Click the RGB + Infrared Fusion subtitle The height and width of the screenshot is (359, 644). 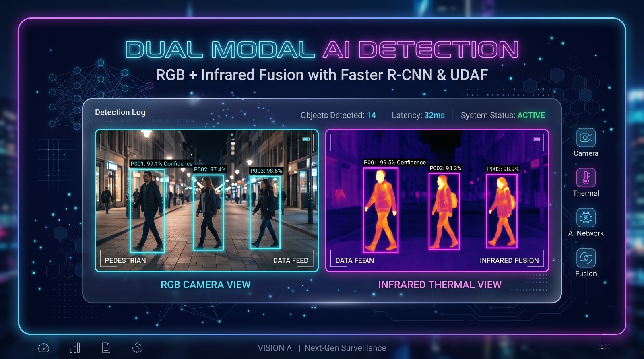coord(322,75)
